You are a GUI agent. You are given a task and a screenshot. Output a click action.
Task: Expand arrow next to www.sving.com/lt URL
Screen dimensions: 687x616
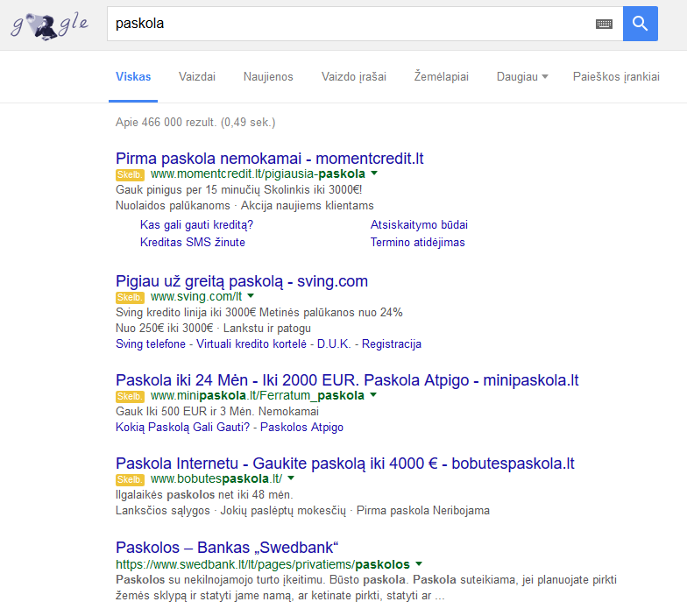[251, 296]
